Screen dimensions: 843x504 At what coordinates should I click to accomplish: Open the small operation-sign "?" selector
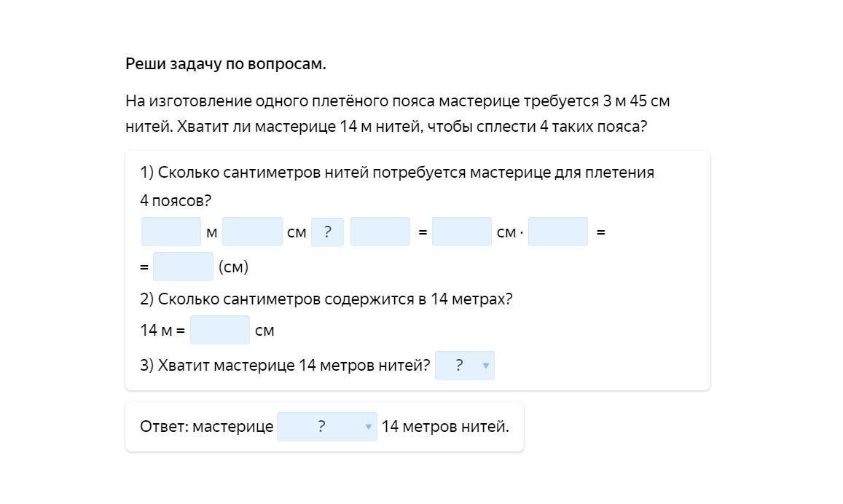(327, 232)
